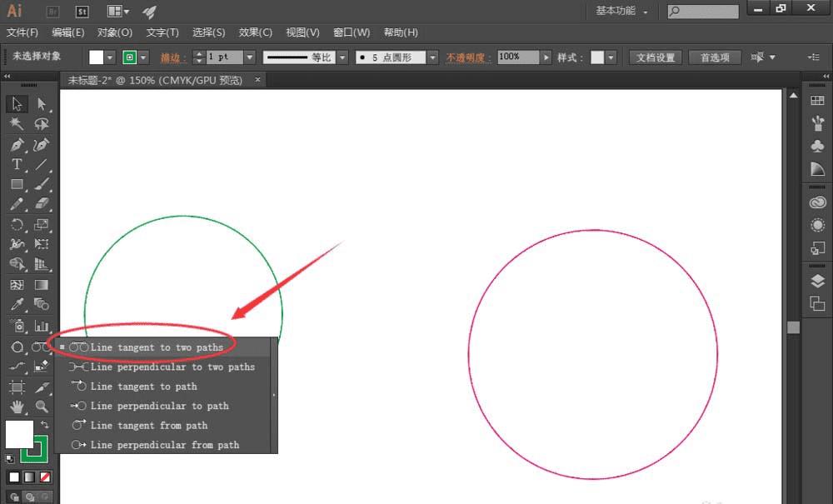Select the Blend tool
Image resolution: width=833 pixels, height=504 pixels.
pyautogui.click(x=42, y=304)
